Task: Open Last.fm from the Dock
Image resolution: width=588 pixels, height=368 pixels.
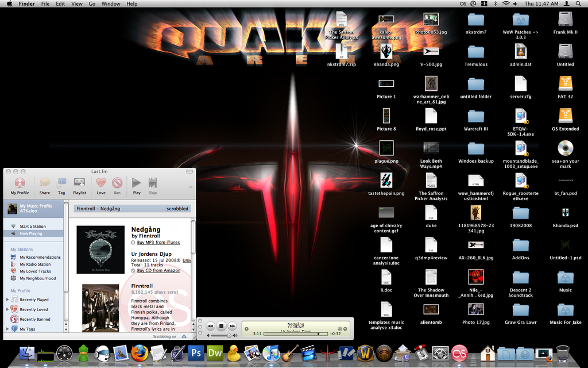Action: [x=460, y=353]
